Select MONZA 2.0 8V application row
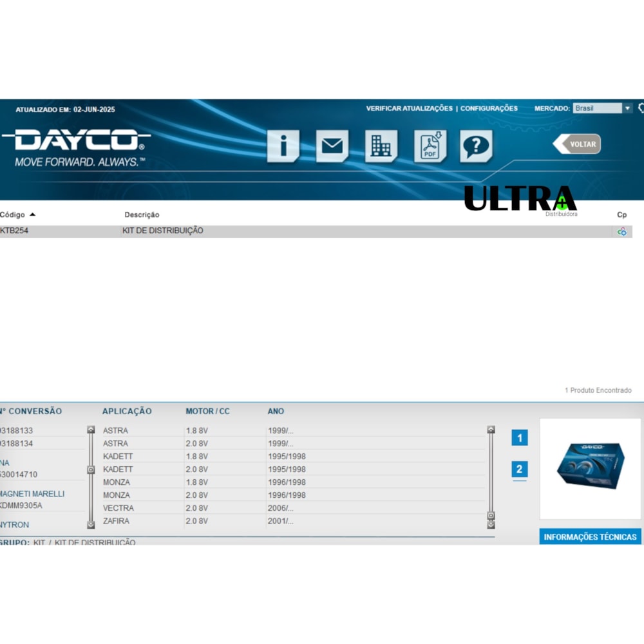Viewport: 644px width, 644px height. [294, 495]
